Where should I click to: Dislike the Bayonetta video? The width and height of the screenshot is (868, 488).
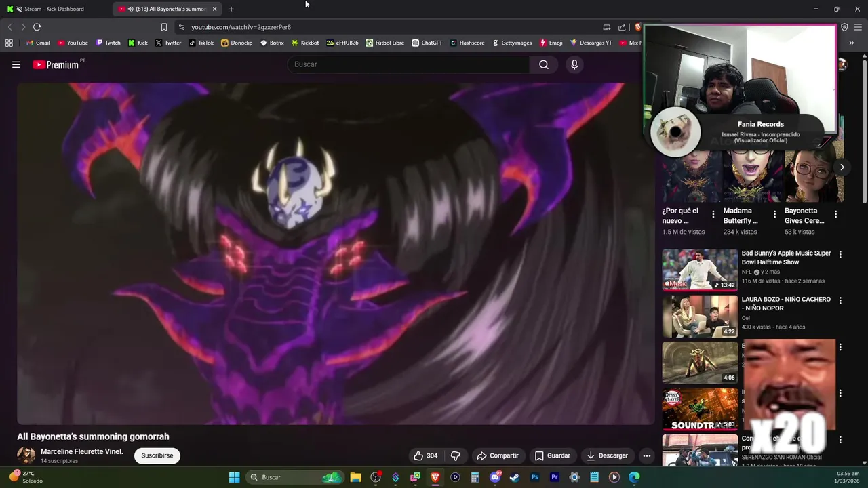(456, 455)
